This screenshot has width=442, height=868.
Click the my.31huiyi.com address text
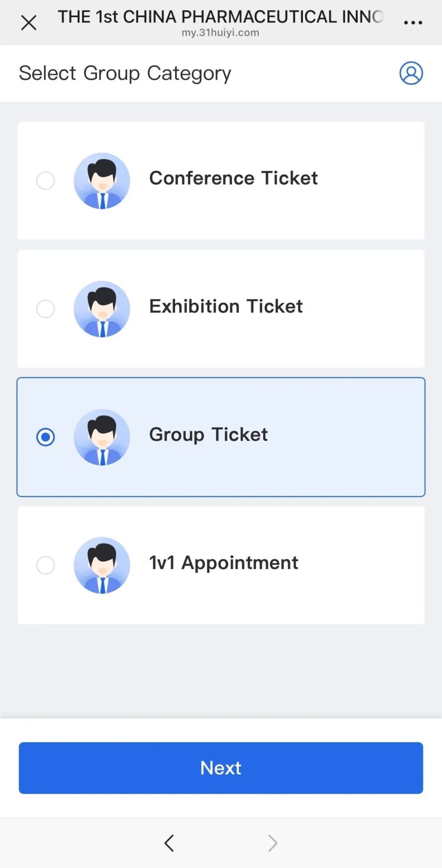(x=220, y=33)
